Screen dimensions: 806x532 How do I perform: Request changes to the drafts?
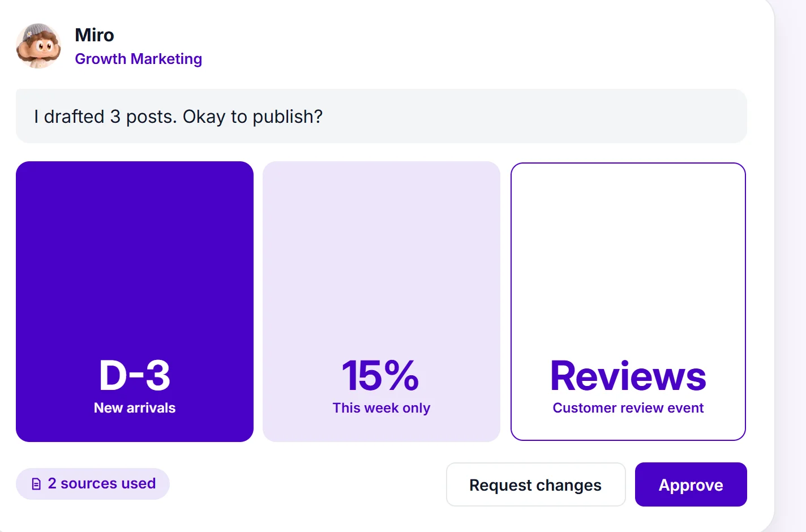click(535, 484)
